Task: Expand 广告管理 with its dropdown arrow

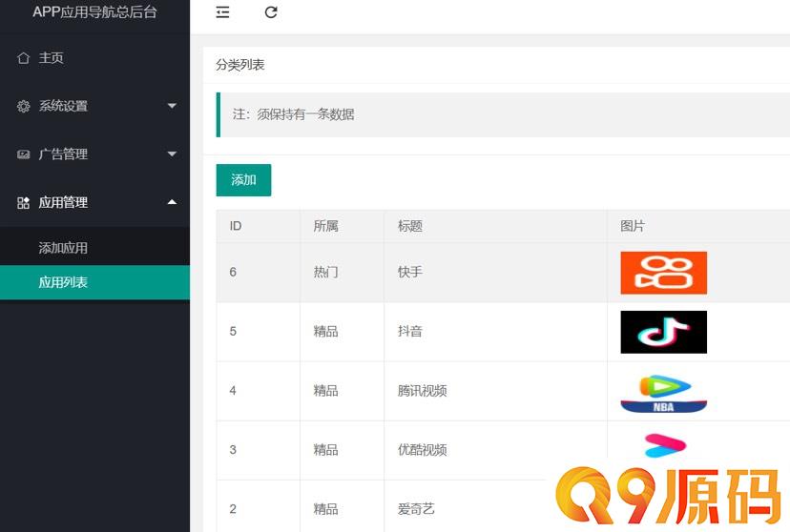Action: click(x=172, y=154)
